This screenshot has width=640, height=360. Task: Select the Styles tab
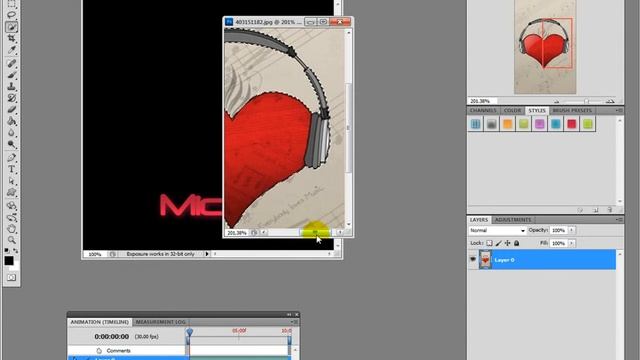(x=537, y=111)
